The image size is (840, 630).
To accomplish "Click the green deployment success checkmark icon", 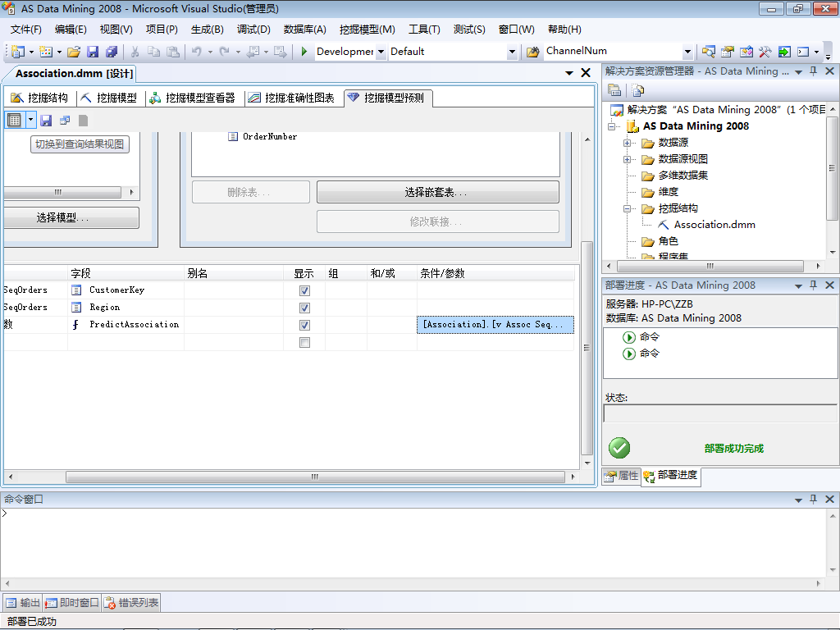I will coord(619,448).
